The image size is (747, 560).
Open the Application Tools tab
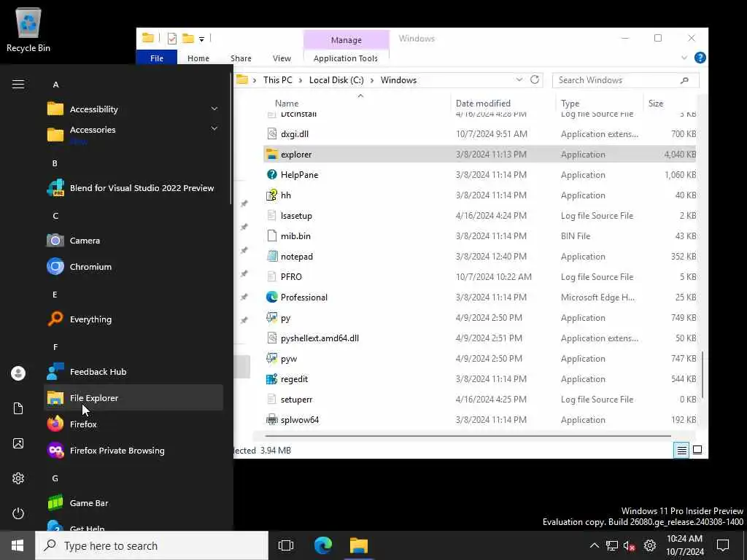[345, 58]
